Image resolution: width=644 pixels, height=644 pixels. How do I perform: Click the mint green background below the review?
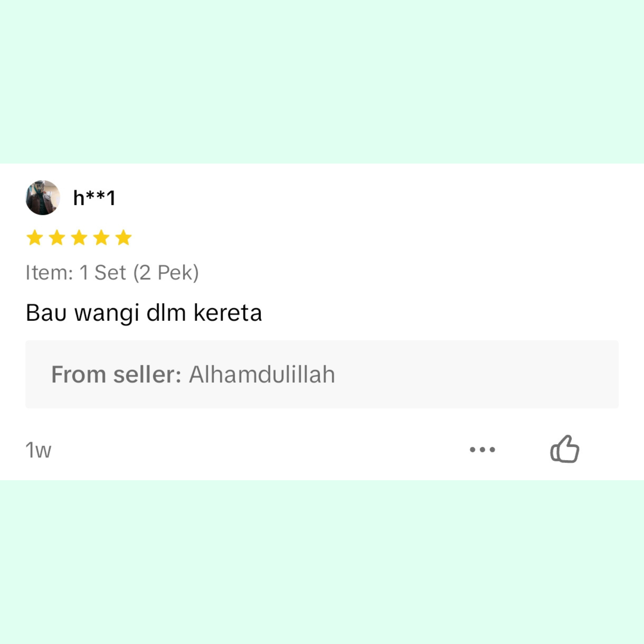pyautogui.click(x=322, y=562)
